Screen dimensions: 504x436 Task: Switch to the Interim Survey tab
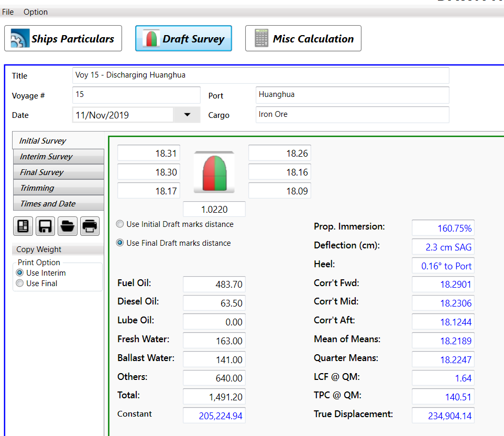(x=58, y=157)
